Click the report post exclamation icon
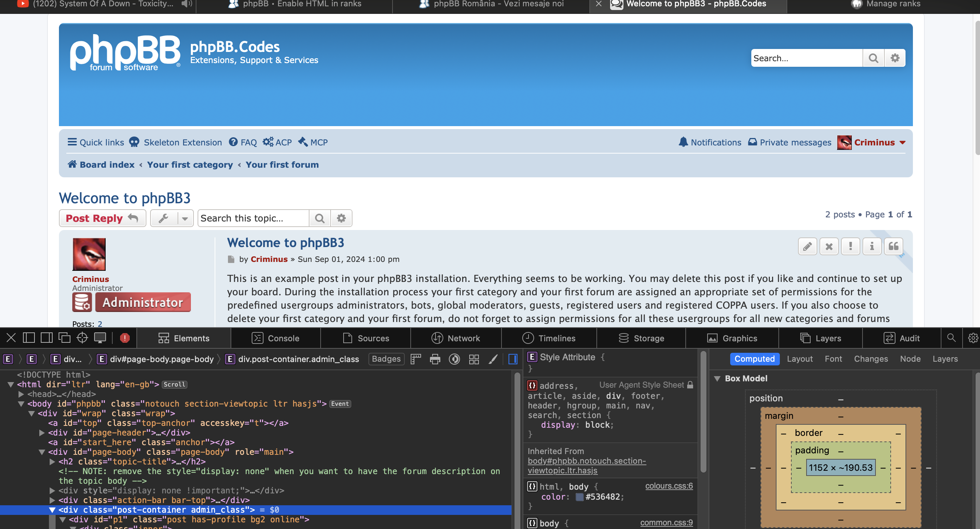The image size is (980, 529). [850, 246]
